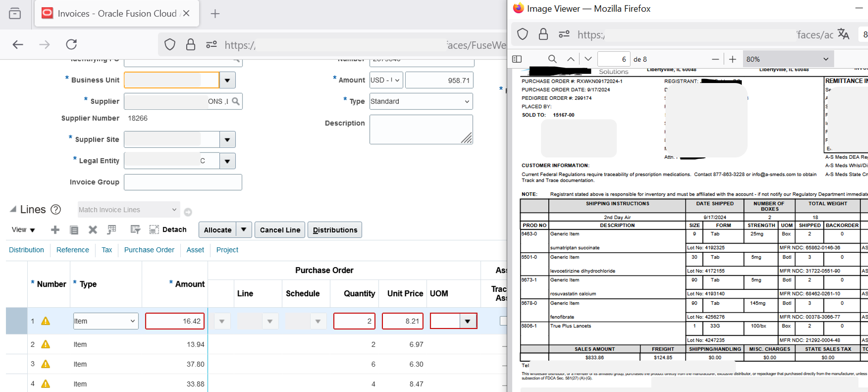Viewport: 868px width, 392px height.
Task: Go to previous page in Image Viewer
Action: (x=571, y=59)
